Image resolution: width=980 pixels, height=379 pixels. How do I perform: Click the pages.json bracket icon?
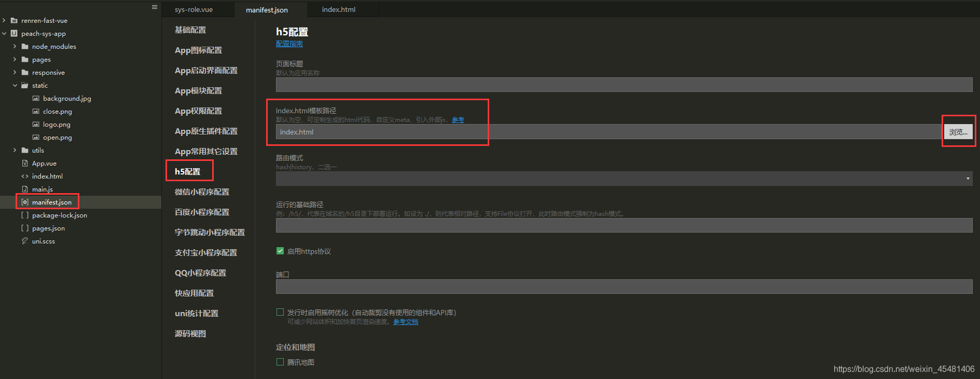[x=25, y=228]
